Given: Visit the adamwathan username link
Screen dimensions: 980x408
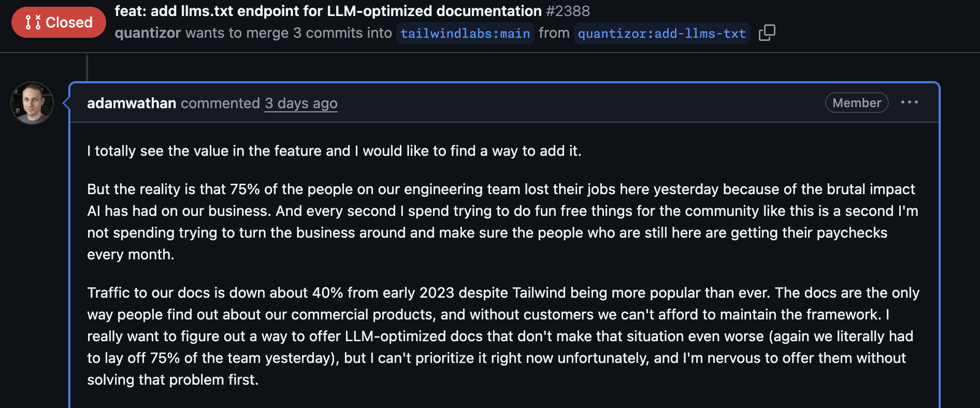Looking at the screenshot, I should 132,104.
